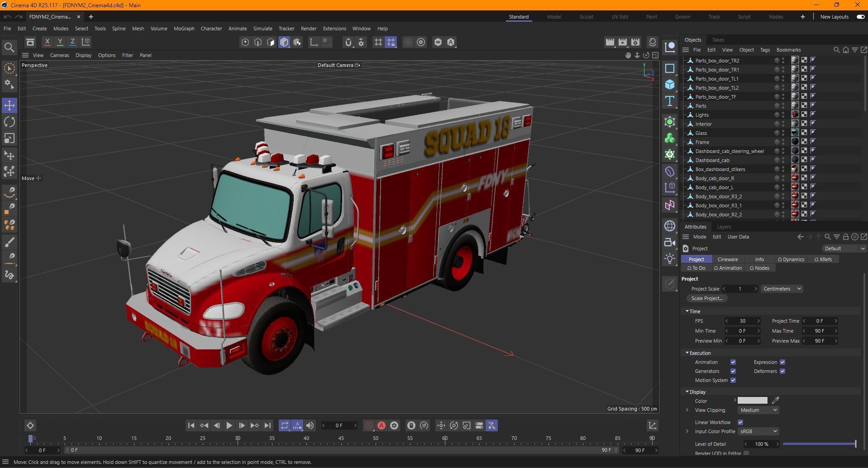Click the Live Selection tool icon
The image size is (868, 468).
pyautogui.click(x=10, y=68)
